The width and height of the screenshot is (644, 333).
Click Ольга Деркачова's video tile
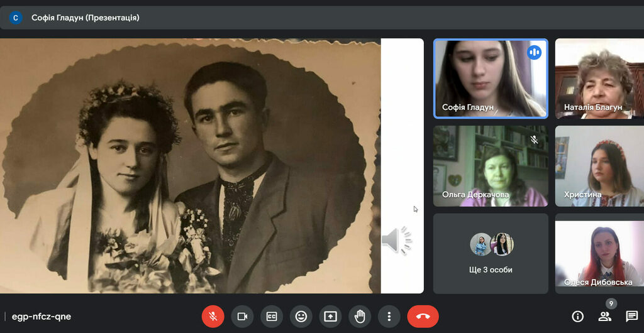[x=491, y=166]
